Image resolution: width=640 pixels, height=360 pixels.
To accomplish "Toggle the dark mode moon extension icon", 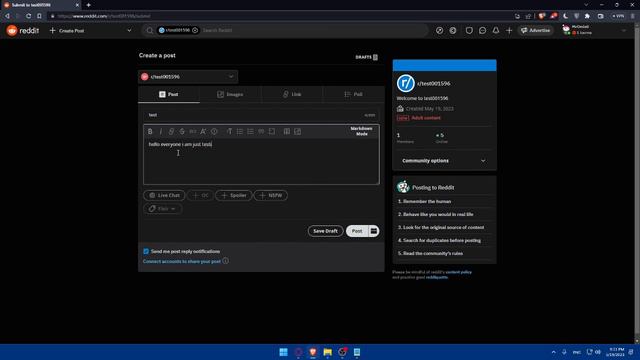I will [565, 16].
